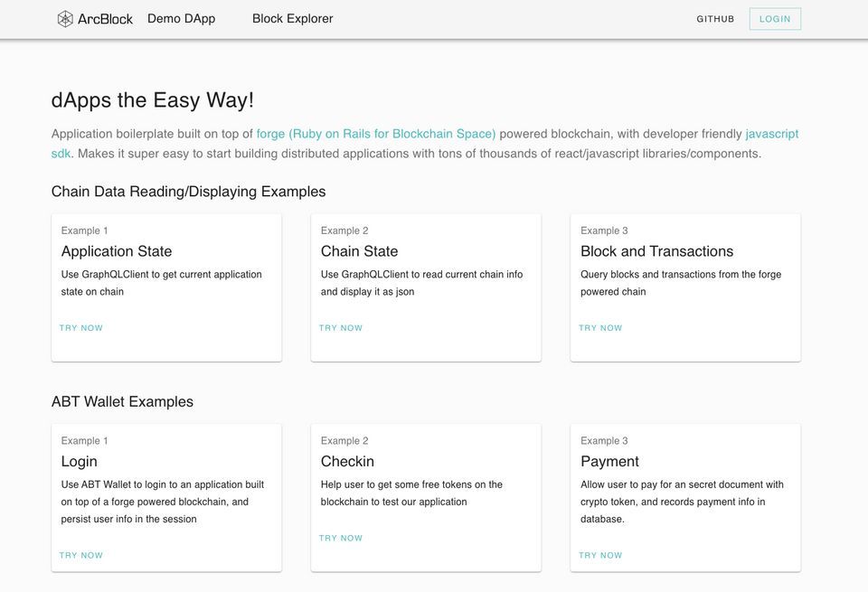This screenshot has width=868, height=592.
Task: Select the Payment card title
Action: 609,462
